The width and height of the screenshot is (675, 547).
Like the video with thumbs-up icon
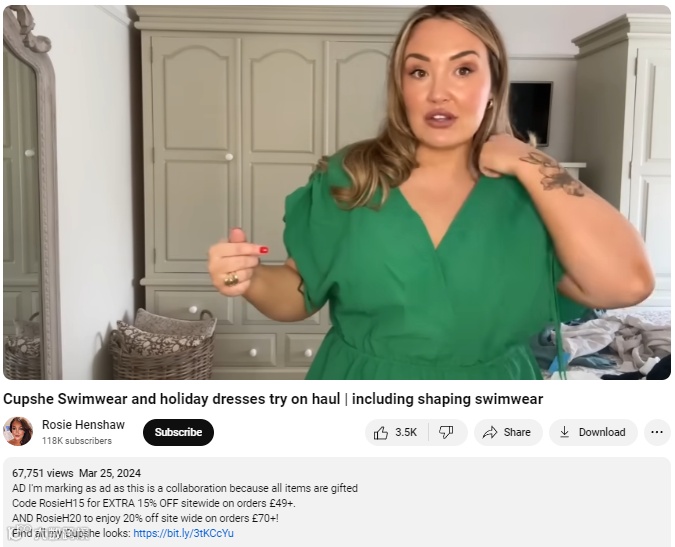coord(381,432)
